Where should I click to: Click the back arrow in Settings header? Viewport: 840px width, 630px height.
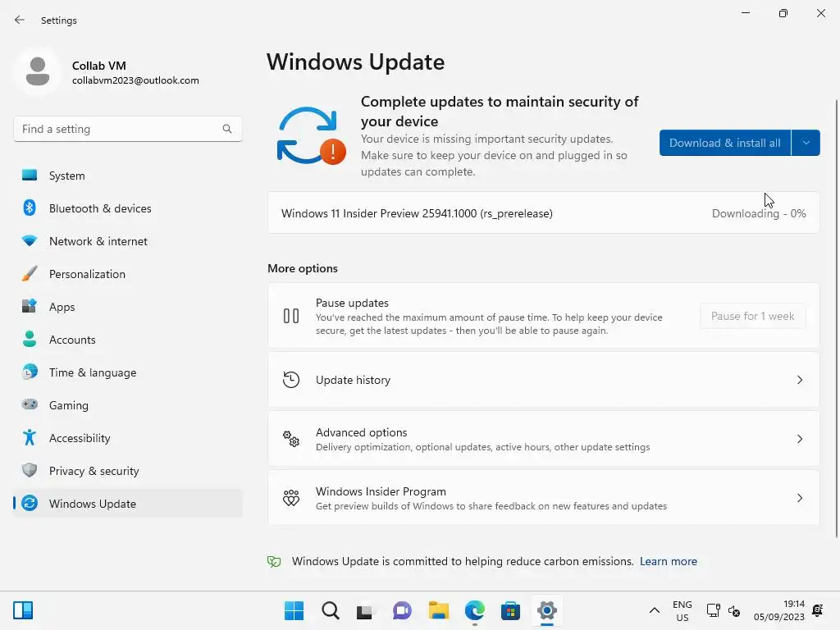(x=20, y=20)
